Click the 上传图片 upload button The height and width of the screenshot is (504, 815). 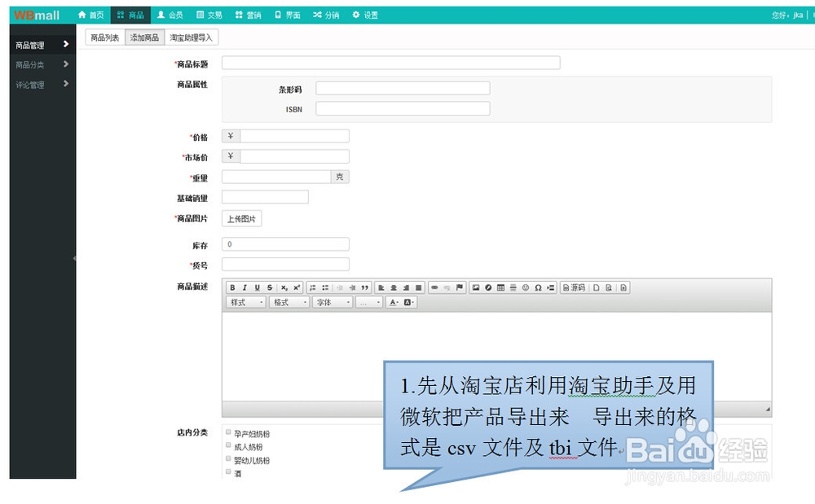240,218
